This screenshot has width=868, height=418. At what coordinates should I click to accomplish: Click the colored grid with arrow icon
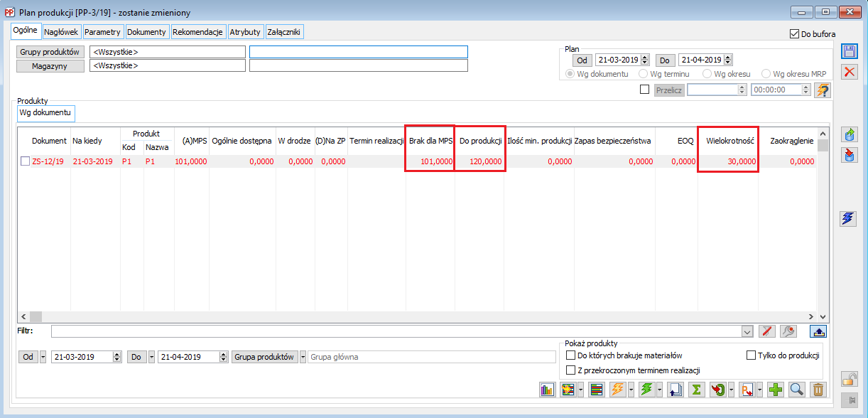(567, 390)
